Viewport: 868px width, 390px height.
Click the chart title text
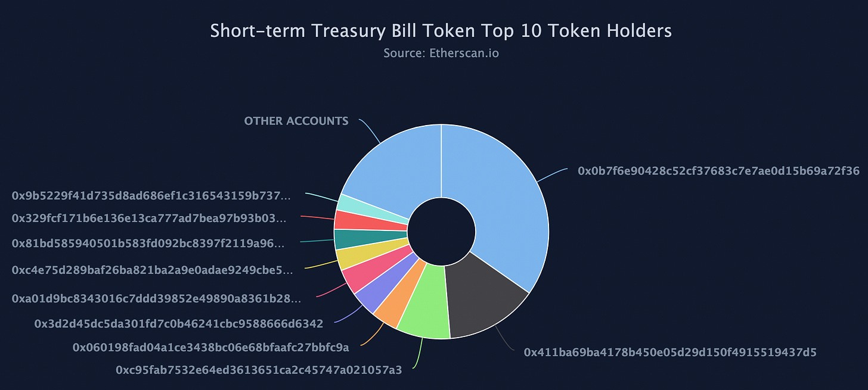(441, 31)
